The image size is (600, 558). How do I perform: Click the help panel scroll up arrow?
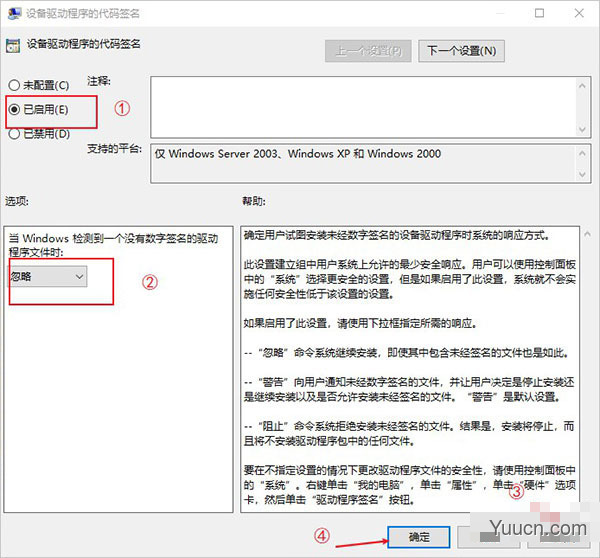coord(588,234)
